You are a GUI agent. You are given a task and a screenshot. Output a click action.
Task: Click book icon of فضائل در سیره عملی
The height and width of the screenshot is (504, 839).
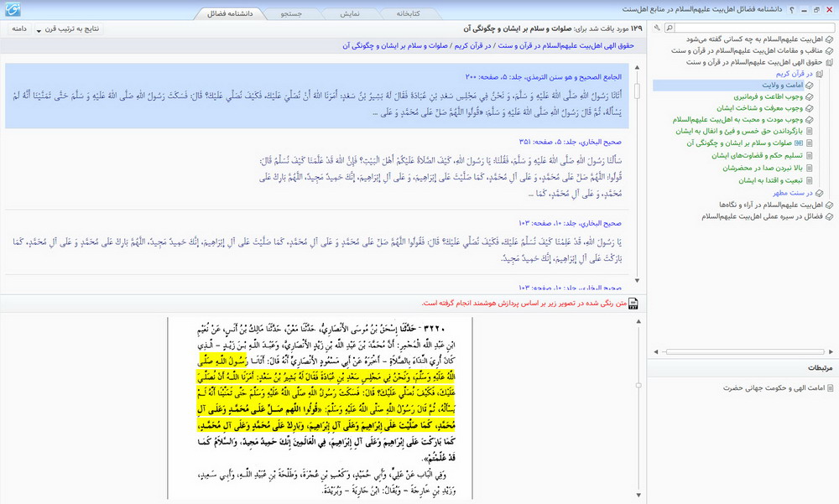coord(830,216)
